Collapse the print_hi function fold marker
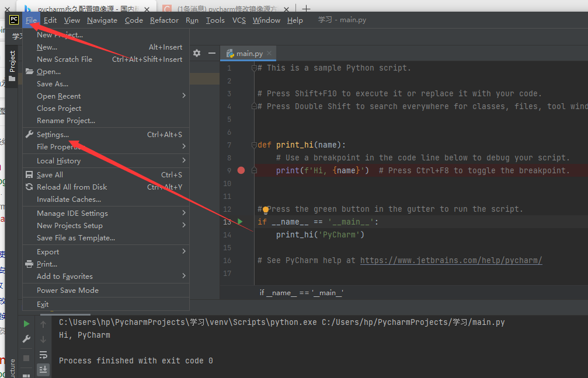The height and width of the screenshot is (378, 588). pos(254,145)
